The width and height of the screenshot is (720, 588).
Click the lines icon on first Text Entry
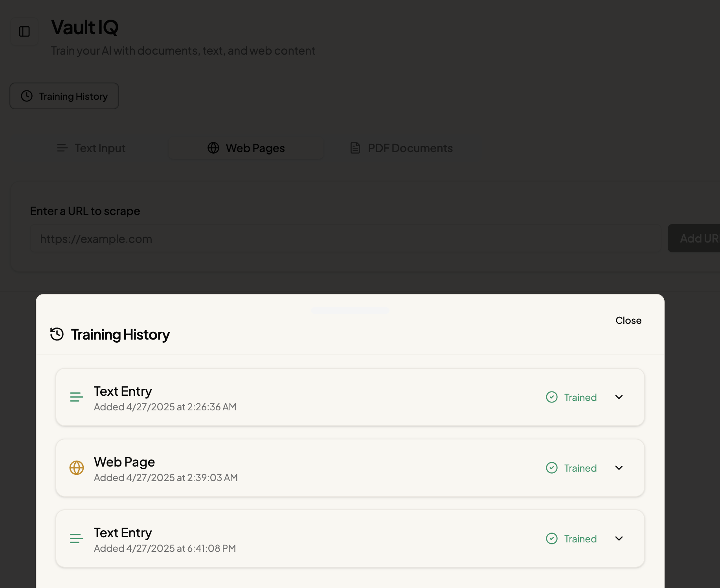click(x=77, y=397)
